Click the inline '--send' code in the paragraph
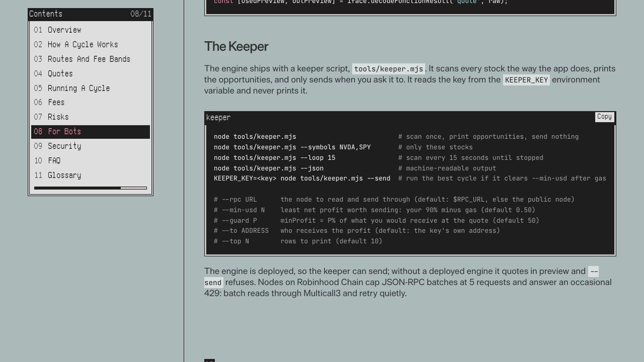Screen dimensions: 644x362 pyautogui.click(x=213, y=282)
